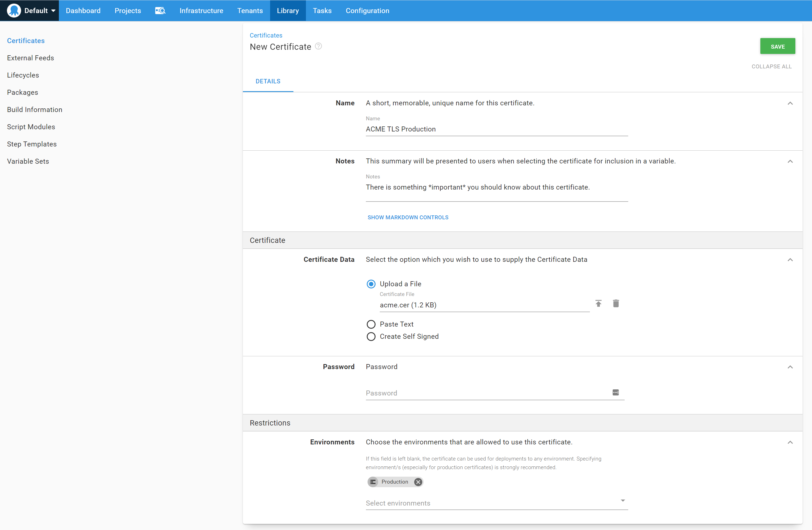The width and height of the screenshot is (812, 530).
Task: Click the password input sensitive-value icon
Action: coord(615,392)
